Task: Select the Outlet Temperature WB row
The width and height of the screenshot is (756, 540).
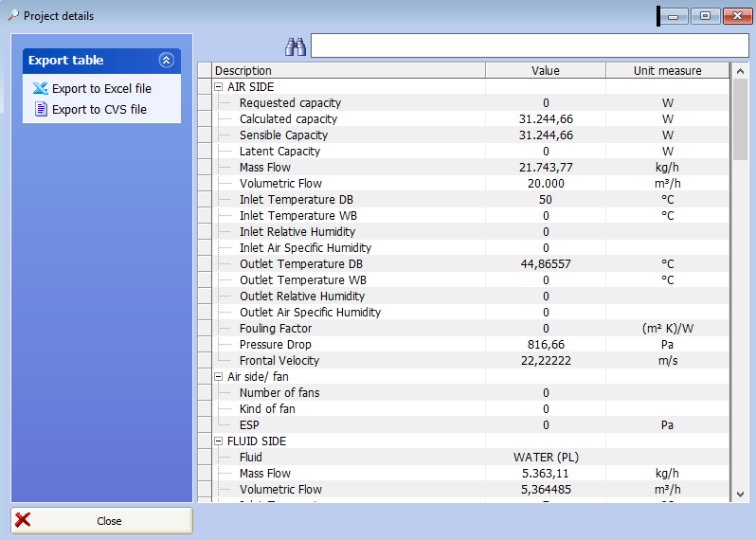Action: click(470, 280)
